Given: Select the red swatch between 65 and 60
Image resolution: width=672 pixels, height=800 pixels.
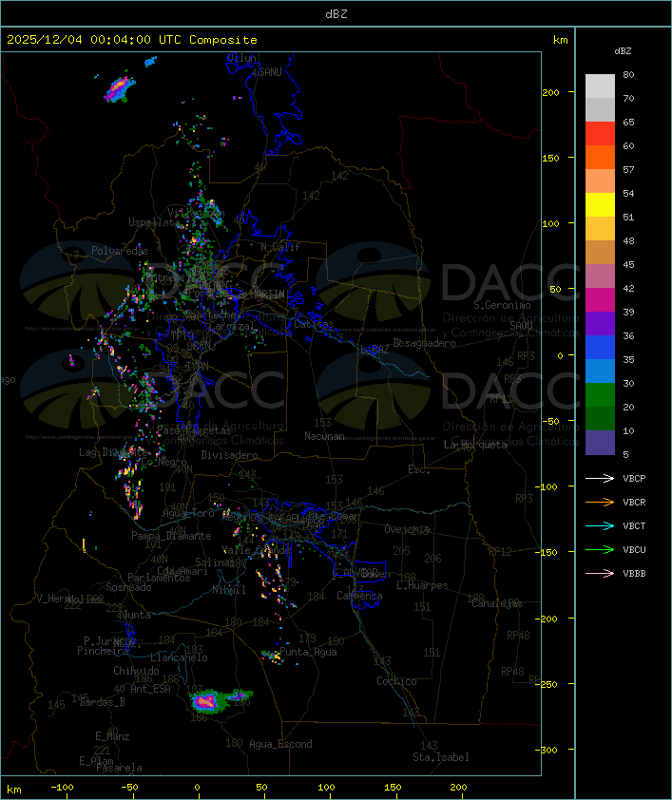Looking at the screenshot, I should (600, 134).
